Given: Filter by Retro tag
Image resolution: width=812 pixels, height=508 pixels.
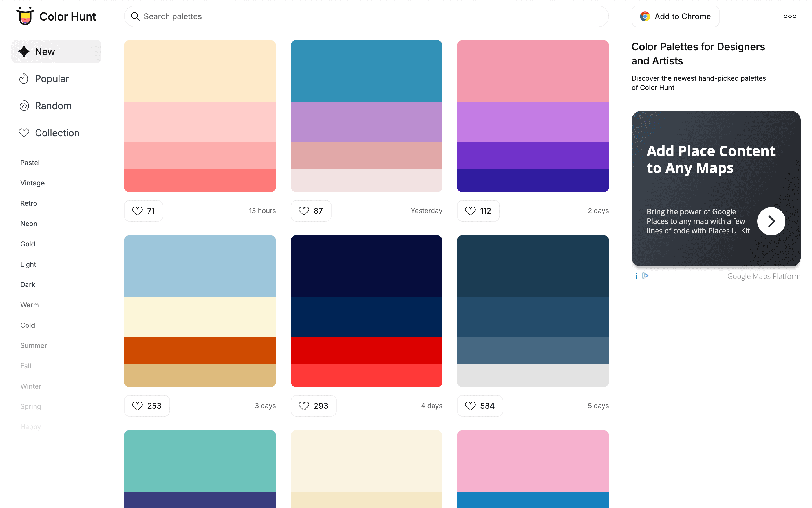Looking at the screenshot, I should pyautogui.click(x=28, y=203).
